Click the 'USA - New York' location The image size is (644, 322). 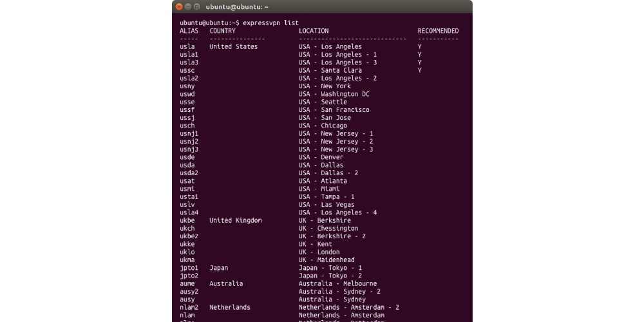click(325, 86)
